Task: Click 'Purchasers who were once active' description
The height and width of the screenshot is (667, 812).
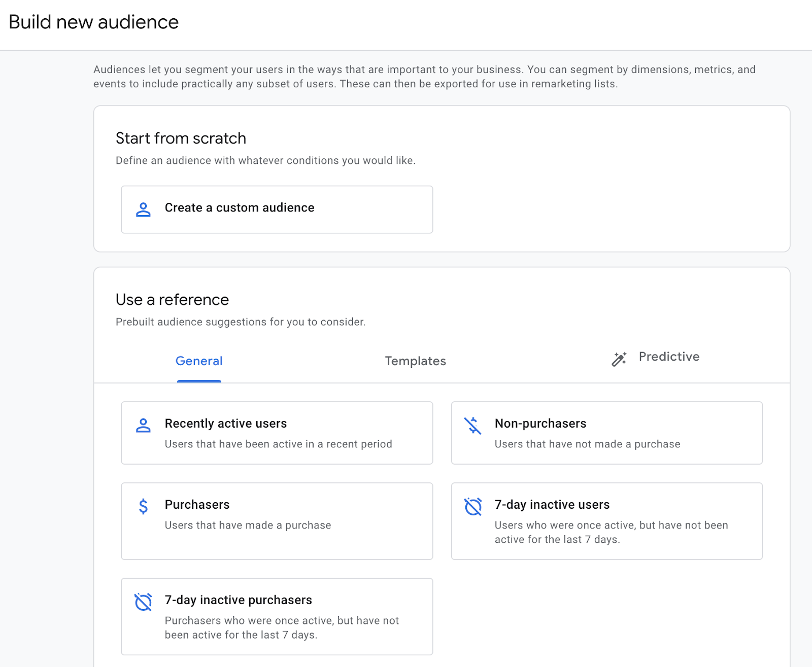Action: pos(282,628)
